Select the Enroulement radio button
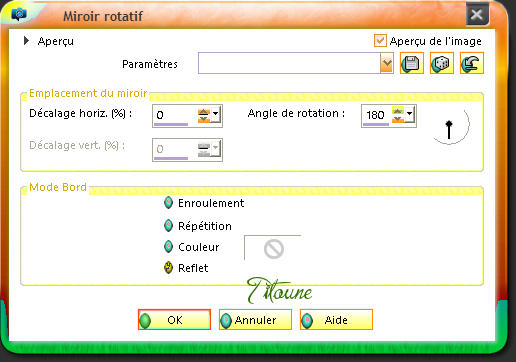516x362 pixels. click(x=169, y=203)
